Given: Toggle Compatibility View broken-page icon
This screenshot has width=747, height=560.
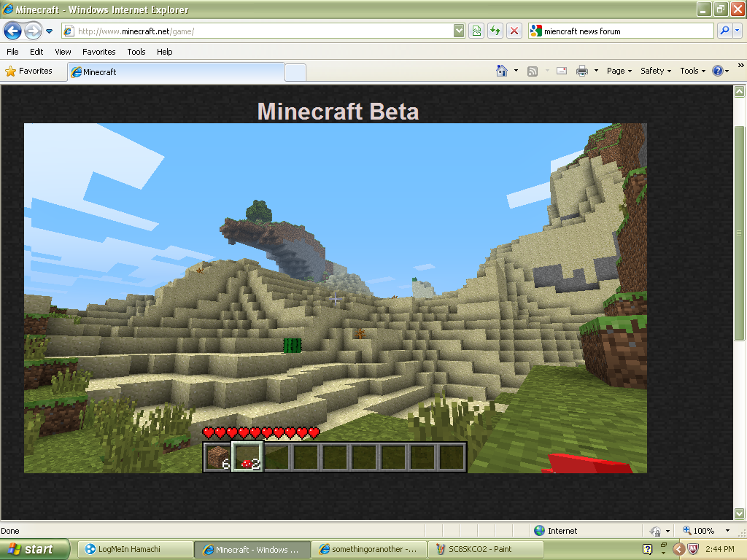Looking at the screenshot, I should pyautogui.click(x=476, y=31).
